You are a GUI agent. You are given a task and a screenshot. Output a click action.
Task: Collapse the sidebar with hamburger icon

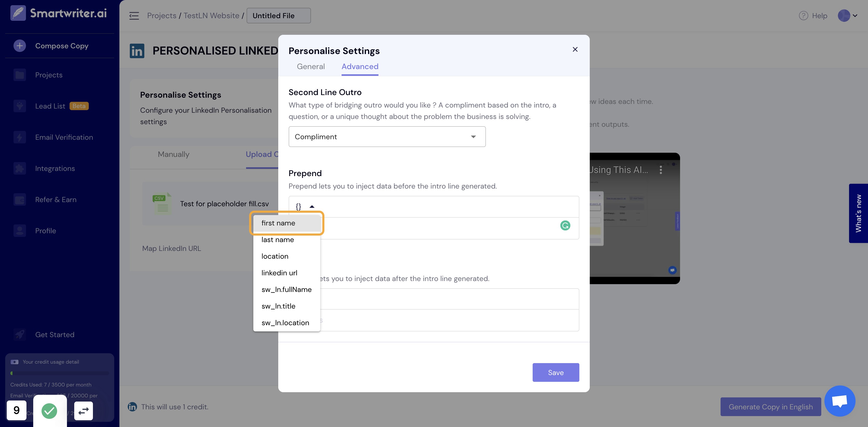tap(134, 16)
